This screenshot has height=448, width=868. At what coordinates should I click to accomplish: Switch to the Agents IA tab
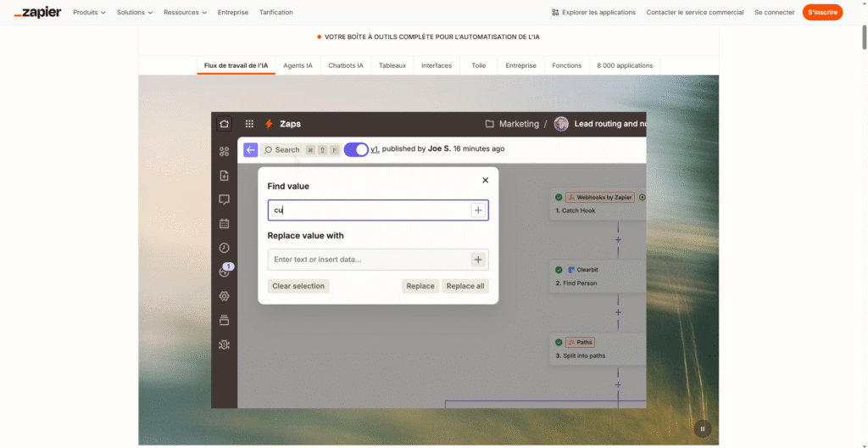[x=298, y=65]
